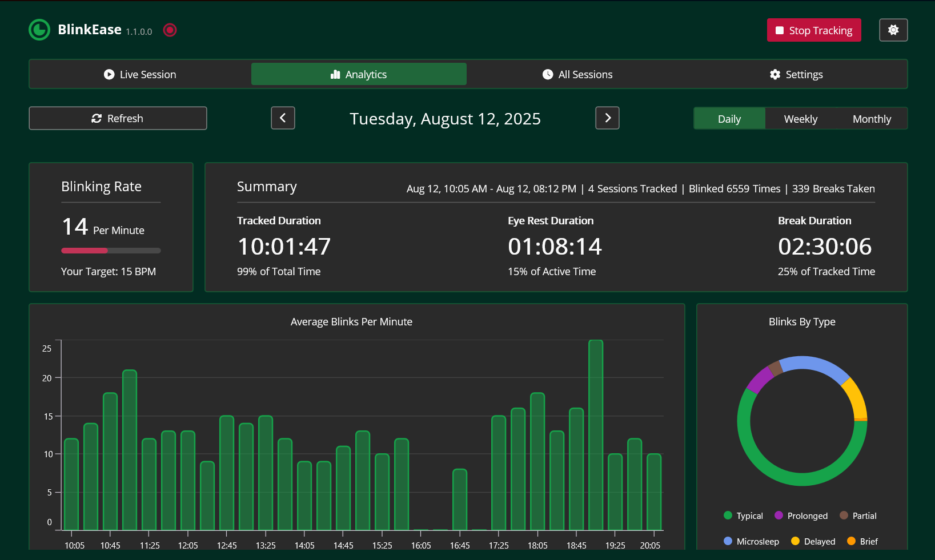The width and height of the screenshot is (935, 560).
Task: Click the Eye Rest Duration value 01:08:14
Action: pos(555,247)
